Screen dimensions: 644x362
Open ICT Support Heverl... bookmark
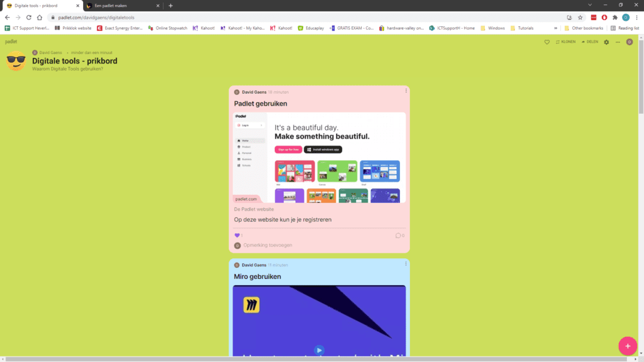[x=27, y=28]
